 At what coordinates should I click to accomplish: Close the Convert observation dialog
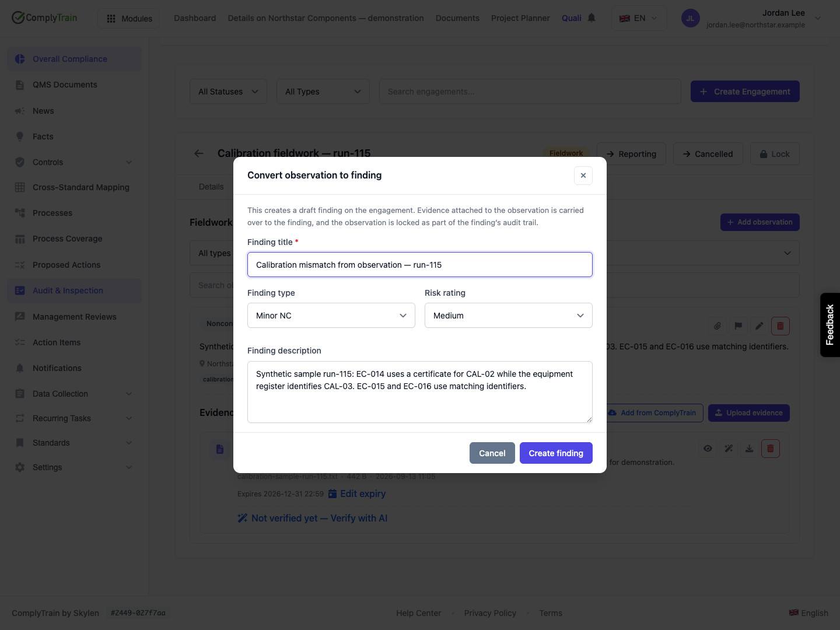(x=583, y=176)
